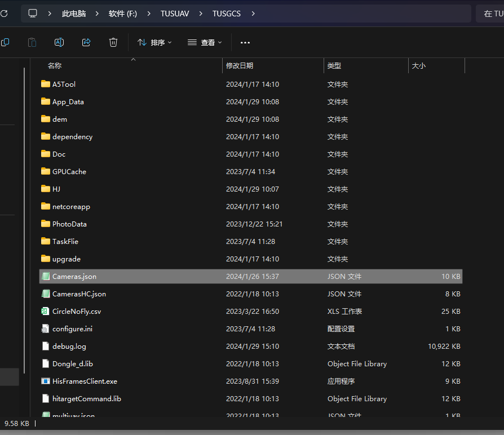504x435 pixels.
Task: Click the 应用程序 type of HisFramesClient.exe
Action: click(x=341, y=381)
